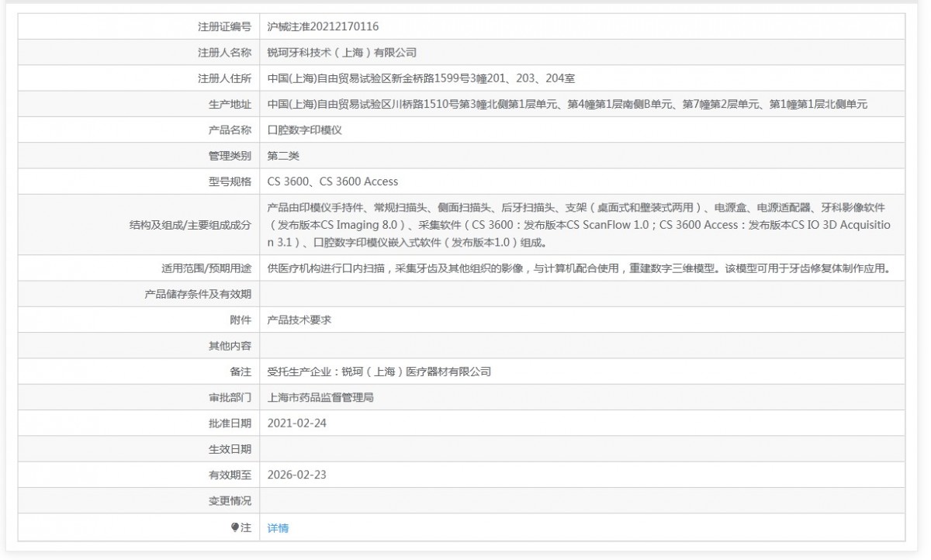This screenshot has height=560, width=931.
Task: Click the 结构及组成/主要组成成分 label
Action: [x=190, y=225]
